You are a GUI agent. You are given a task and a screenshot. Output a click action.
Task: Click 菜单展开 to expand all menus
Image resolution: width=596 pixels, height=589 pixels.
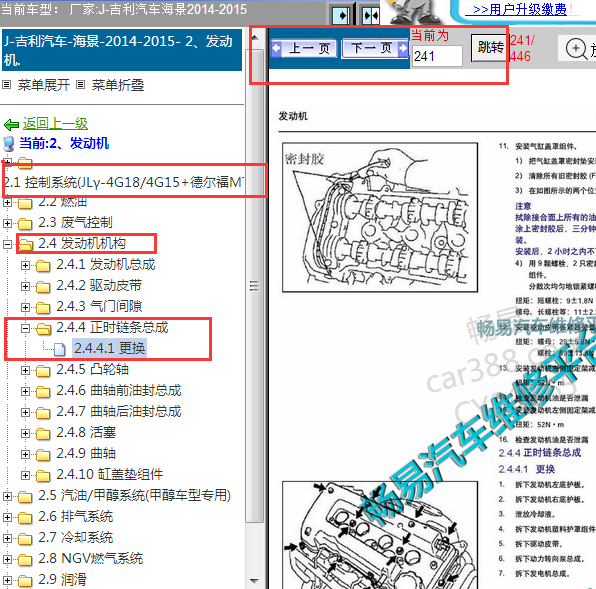[x=44, y=85]
